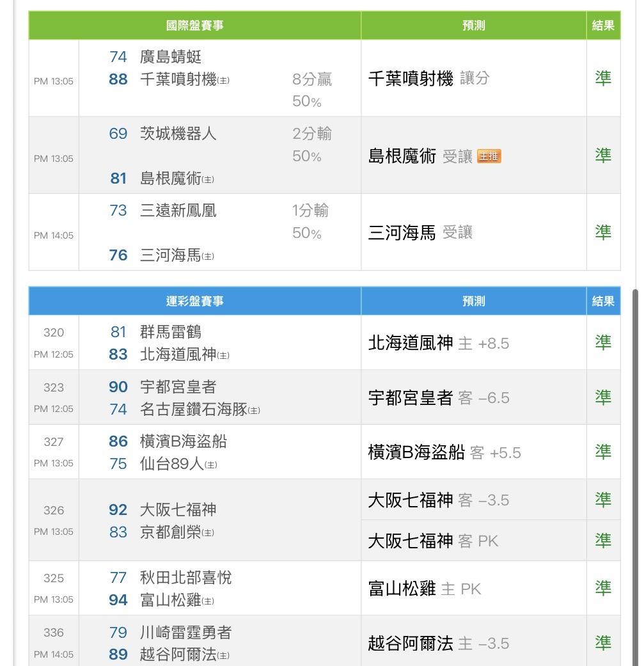The width and height of the screenshot is (644, 666).
Task: Click the home (主) marker after 名古屋鑽石海豚
Action: pos(254,410)
